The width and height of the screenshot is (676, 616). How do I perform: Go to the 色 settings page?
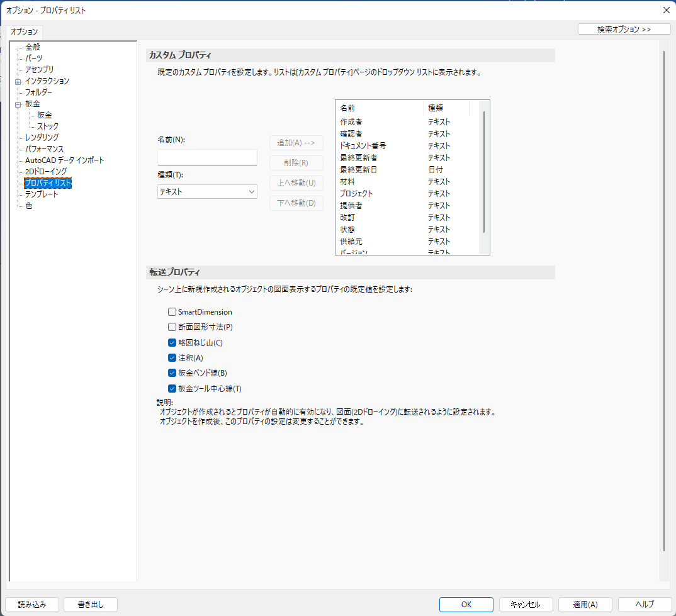pos(29,206)
